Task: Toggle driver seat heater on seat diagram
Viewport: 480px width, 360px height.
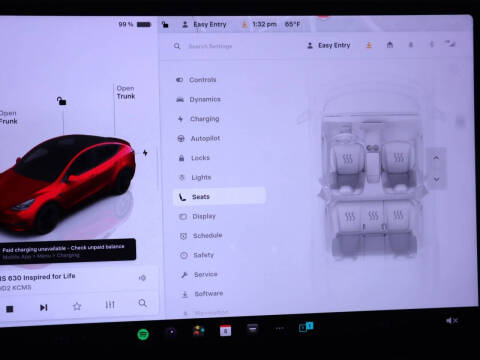Action: (x=347, y=158)
